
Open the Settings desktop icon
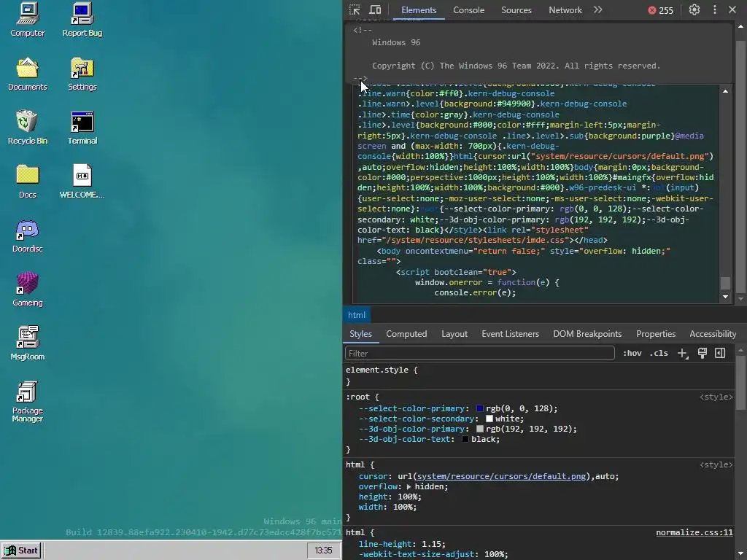point(82,74)
